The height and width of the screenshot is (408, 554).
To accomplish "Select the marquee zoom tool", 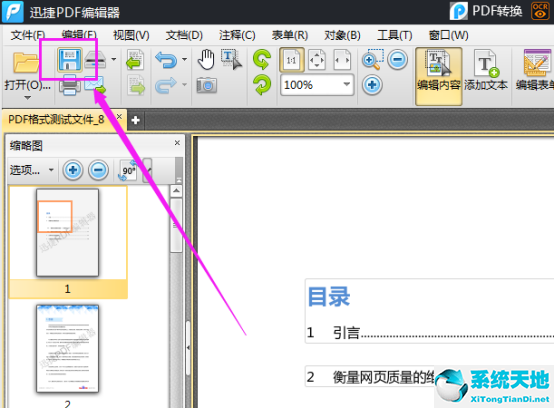I will tap(372, 60).
